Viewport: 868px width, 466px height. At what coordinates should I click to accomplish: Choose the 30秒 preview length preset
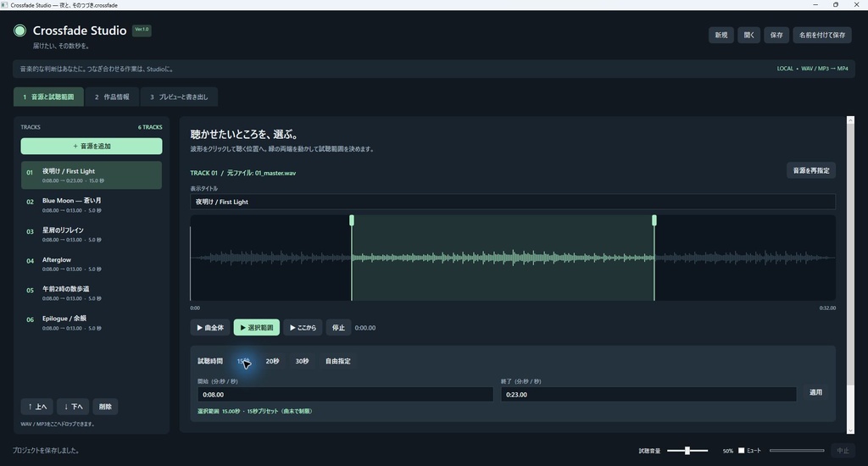coord(302,361)
